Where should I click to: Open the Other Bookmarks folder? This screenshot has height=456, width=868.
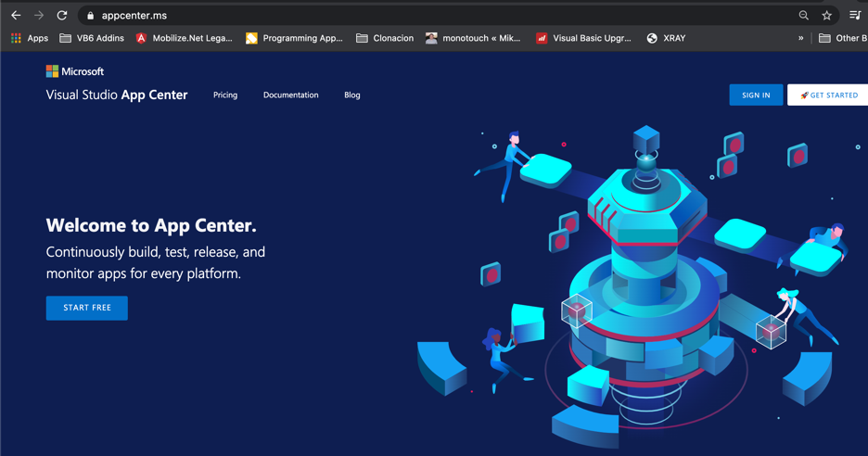(x=843, y=38)
